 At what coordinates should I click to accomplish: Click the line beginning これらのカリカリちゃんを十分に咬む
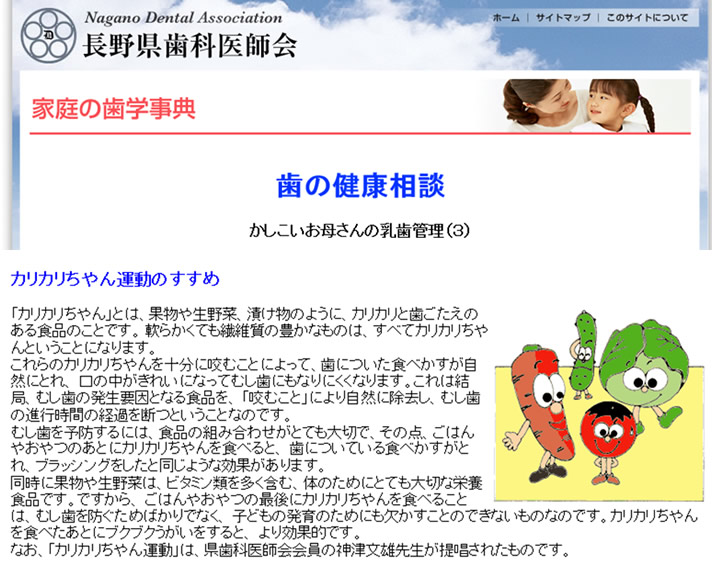point(243,364)
